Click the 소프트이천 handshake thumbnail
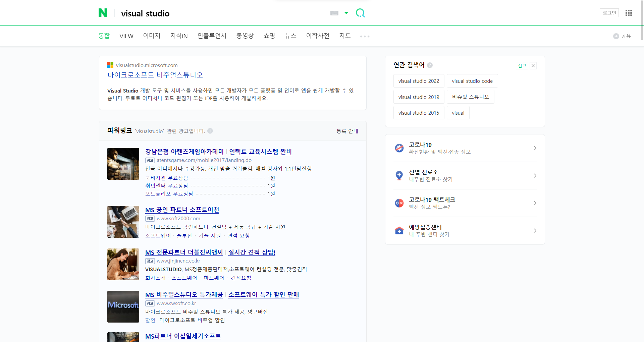The height and width of the screenshot is (342, 644). [123, 222]
